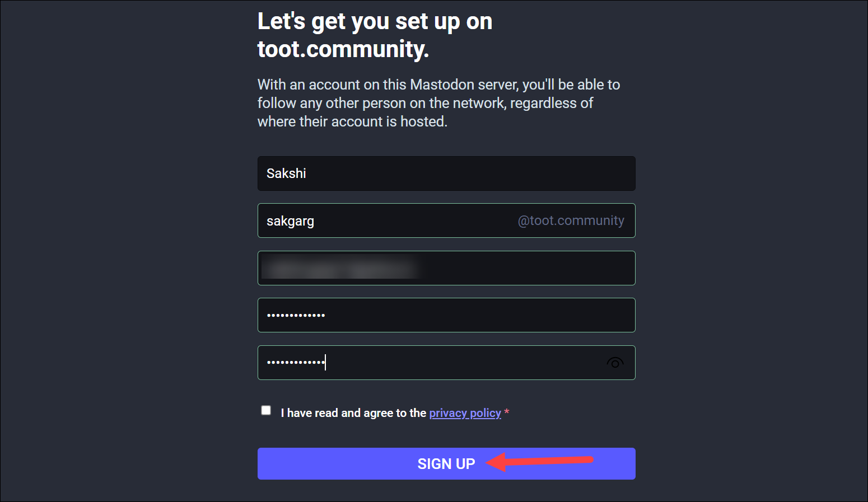
Task: Select the blurred email address field
Action: point(446,268)
